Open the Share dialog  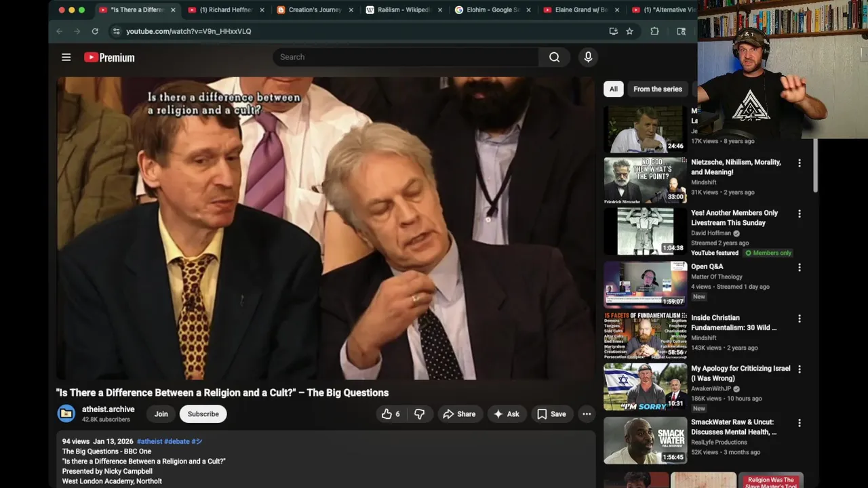[459, 414]
